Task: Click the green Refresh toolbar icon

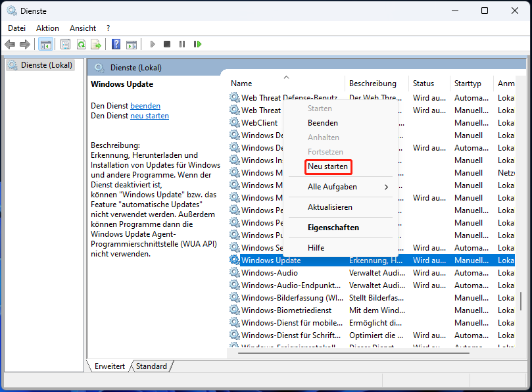Action: coord(81,44)
